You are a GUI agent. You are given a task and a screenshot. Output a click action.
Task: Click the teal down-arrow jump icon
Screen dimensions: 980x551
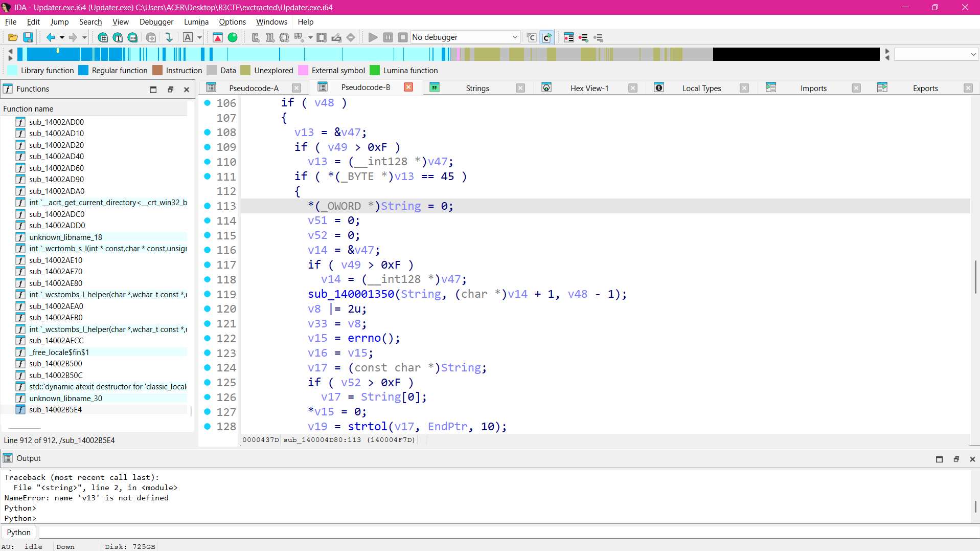(x=169, y=37)
